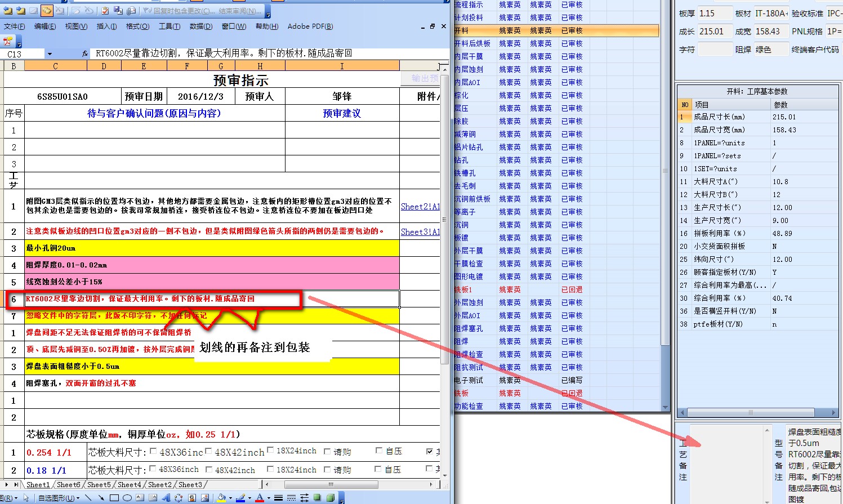
Task: Check 48X36inc box in core row 1
Action: tap(153, 451)
